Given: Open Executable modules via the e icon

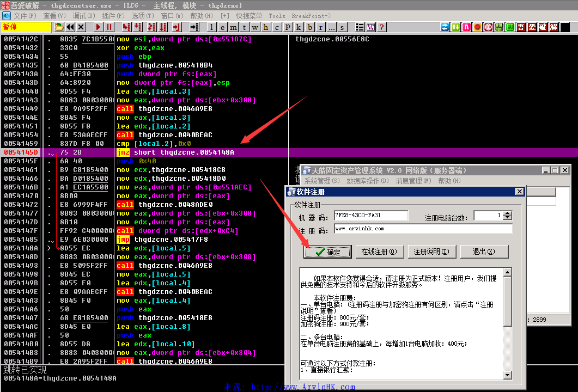Looking at the screenshot, I should [223, 27].
